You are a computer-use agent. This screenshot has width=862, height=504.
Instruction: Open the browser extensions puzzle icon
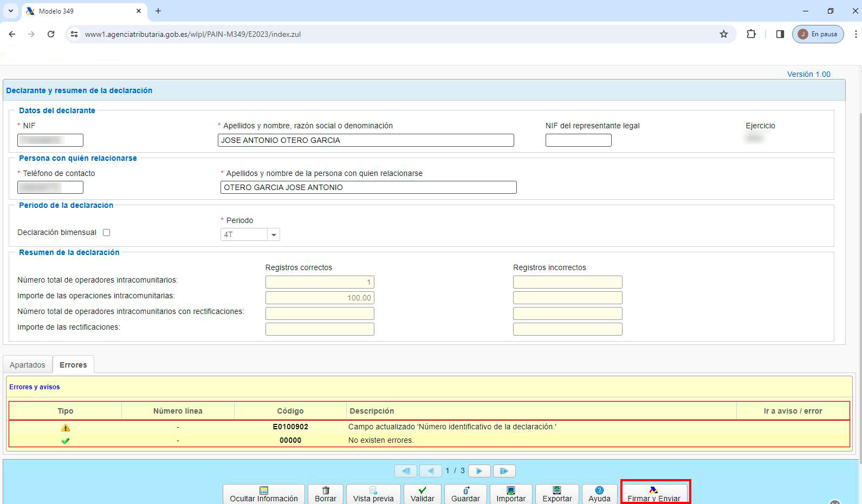pyautogui.click(x=751, y=34)
